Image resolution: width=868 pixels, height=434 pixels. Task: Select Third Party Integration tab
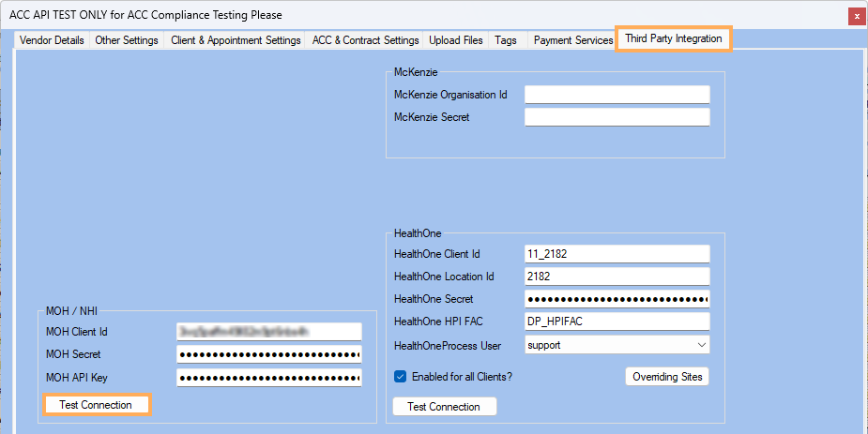point(674,39)
